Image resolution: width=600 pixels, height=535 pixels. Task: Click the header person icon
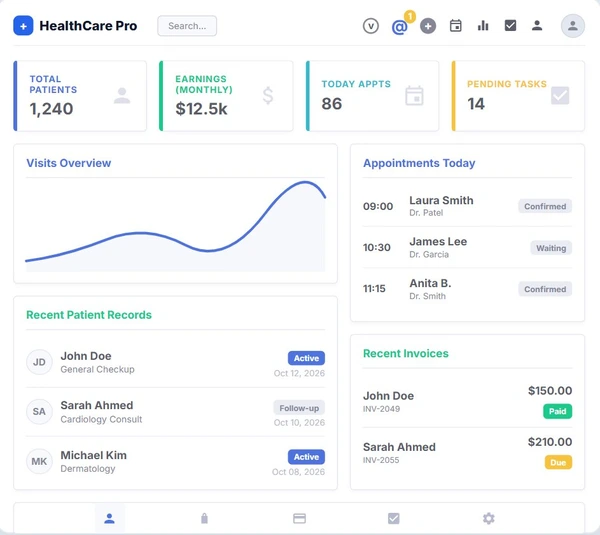pos(537,26)
